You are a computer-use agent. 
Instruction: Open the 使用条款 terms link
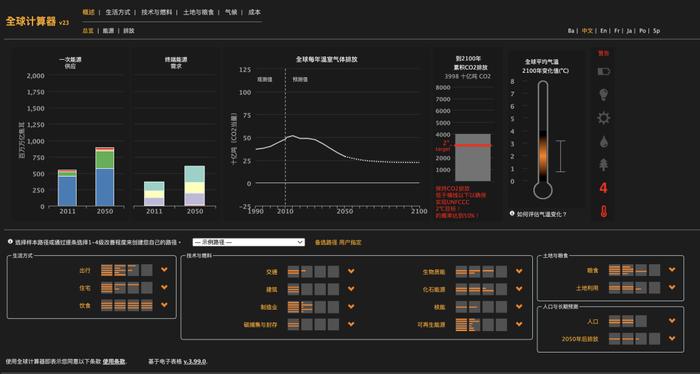(x=114, y=362)
